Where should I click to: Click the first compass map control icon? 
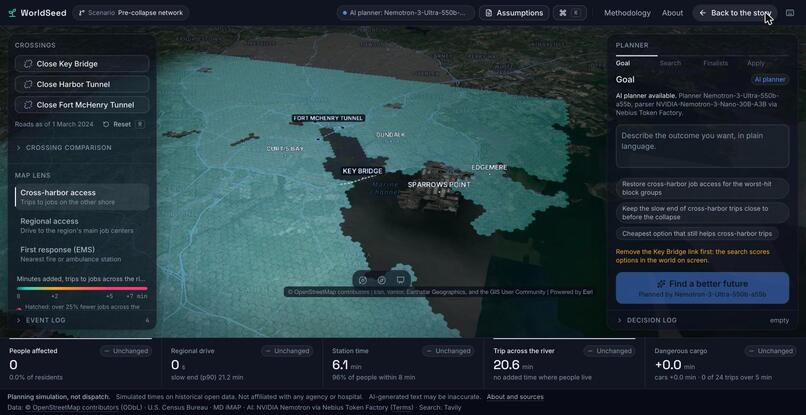pyautogui.click(x=363, y=280)
